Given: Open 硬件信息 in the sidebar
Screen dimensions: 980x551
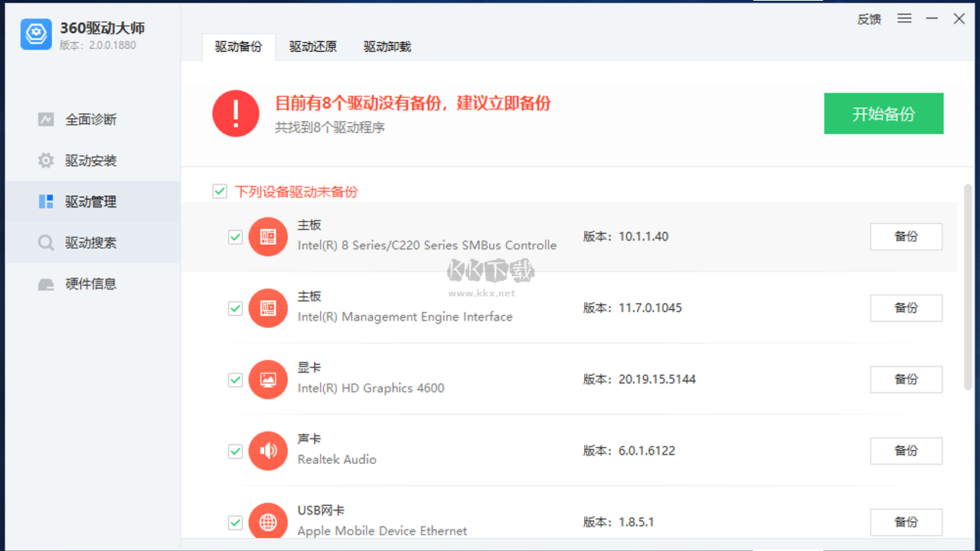Looking at the screenshot, I should click(x=93, y=284).
